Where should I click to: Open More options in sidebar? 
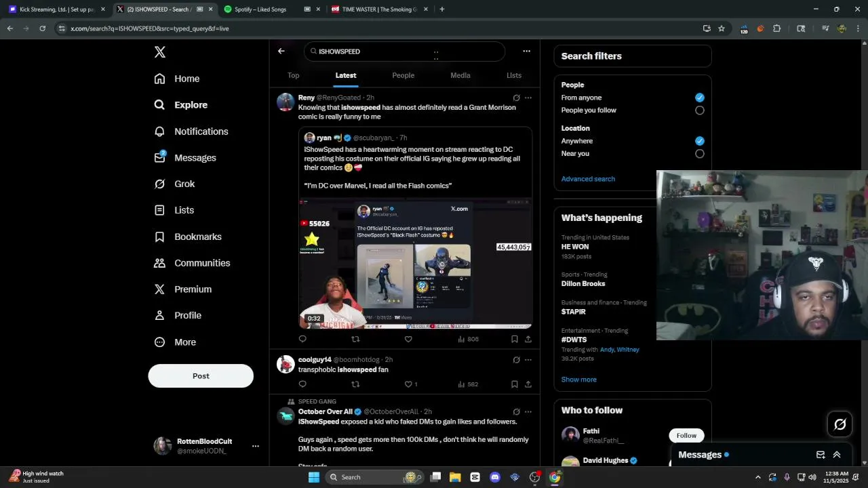[x=175, y=342]
